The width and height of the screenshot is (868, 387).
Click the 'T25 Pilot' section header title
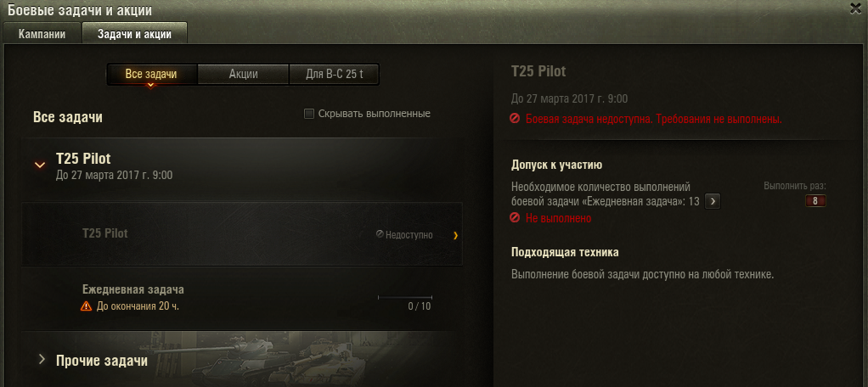pos(83,159)
